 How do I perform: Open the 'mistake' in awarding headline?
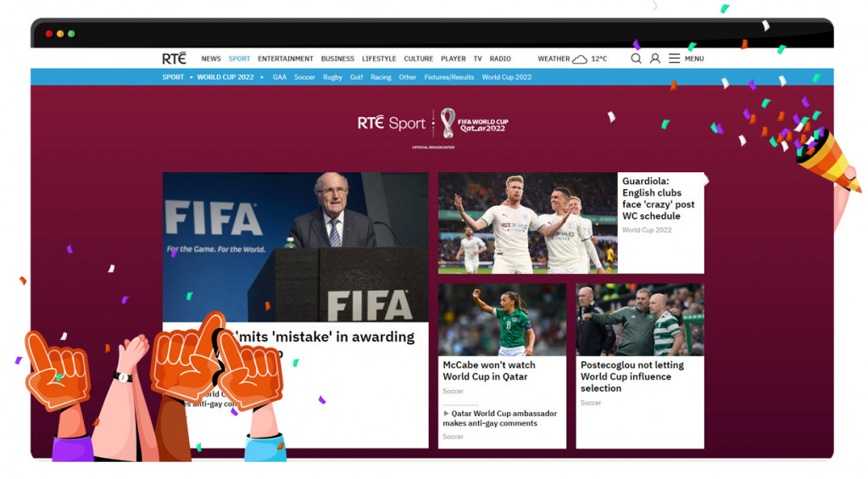click(326, 337)
